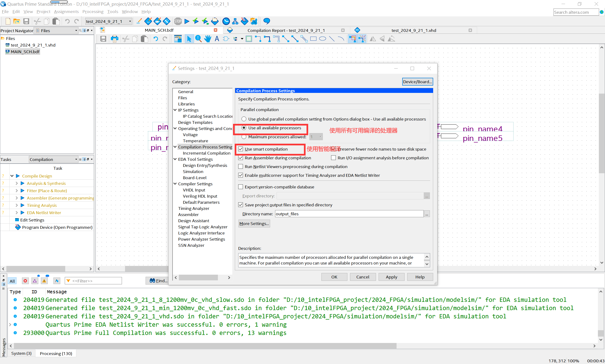Viewport: 605px width, 364px height.
Task: Uncheck Use smart compilation checkbox
Action: tap(241, 149)
